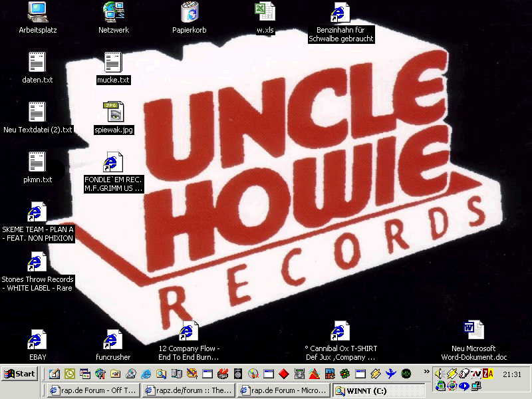Click the green clock quick launch icon

[x=70, y=374]
